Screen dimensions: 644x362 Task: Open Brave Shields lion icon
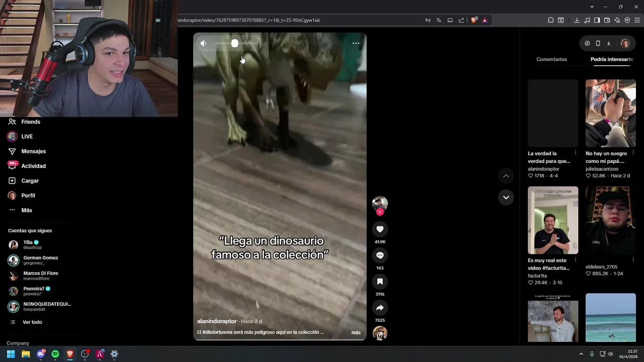[x=473, y=20]
